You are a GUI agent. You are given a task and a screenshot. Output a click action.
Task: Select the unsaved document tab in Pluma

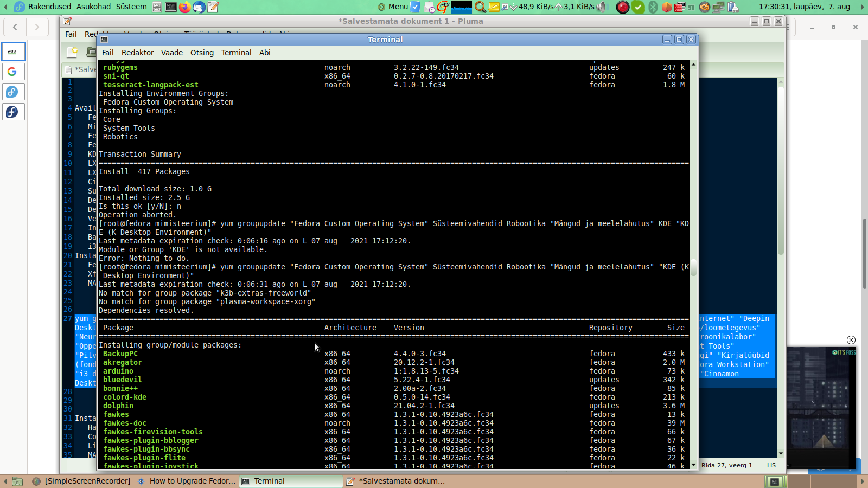point(80,69)
